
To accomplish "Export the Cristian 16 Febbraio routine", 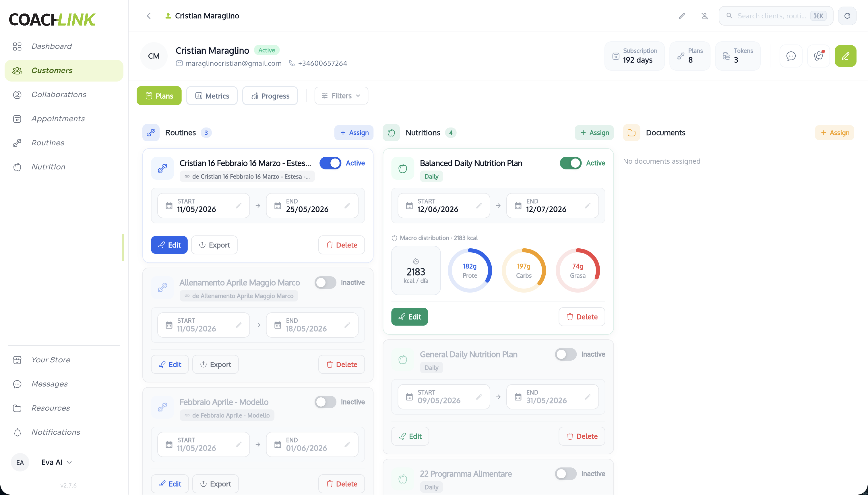I will (x=214, y=245).
